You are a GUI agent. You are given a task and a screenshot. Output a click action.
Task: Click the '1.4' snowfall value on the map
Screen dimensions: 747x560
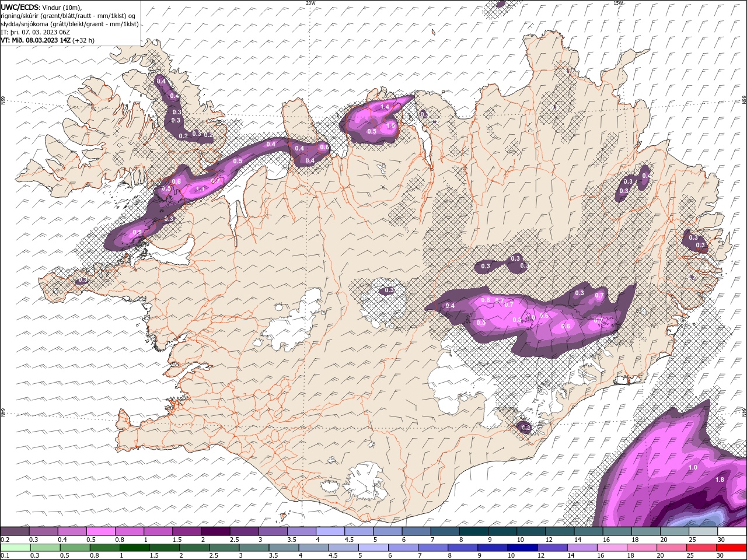385,107
